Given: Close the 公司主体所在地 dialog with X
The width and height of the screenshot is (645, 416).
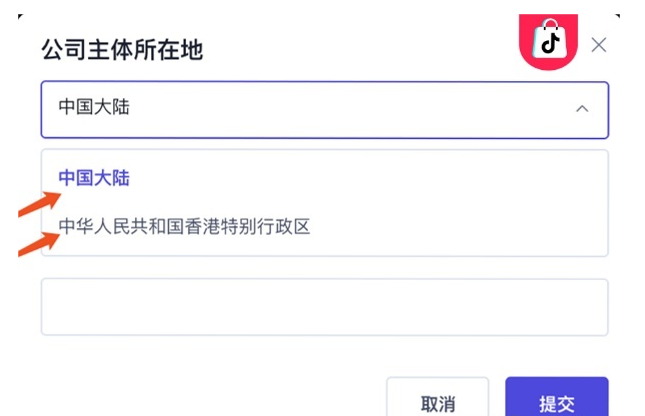Looking at the screenshot, I should pos(599,45).
